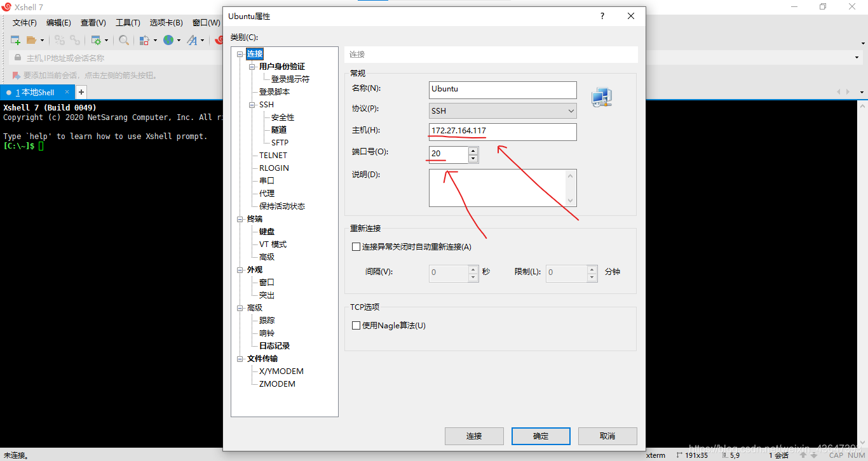Open dropdown arrow next to globe icon

(179, 40)
